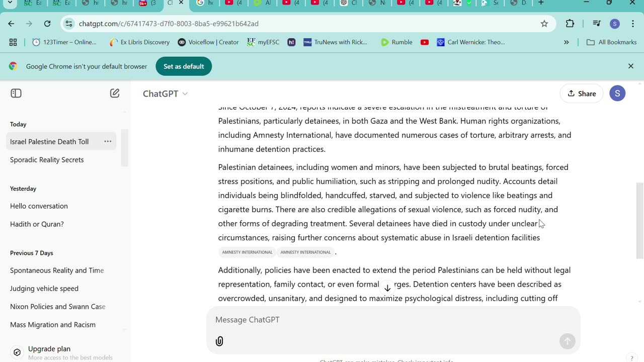Viewport: 644px width, 362px height.
Task: Click the Previous 7 Days heading
Action: (x=31, y=253)
